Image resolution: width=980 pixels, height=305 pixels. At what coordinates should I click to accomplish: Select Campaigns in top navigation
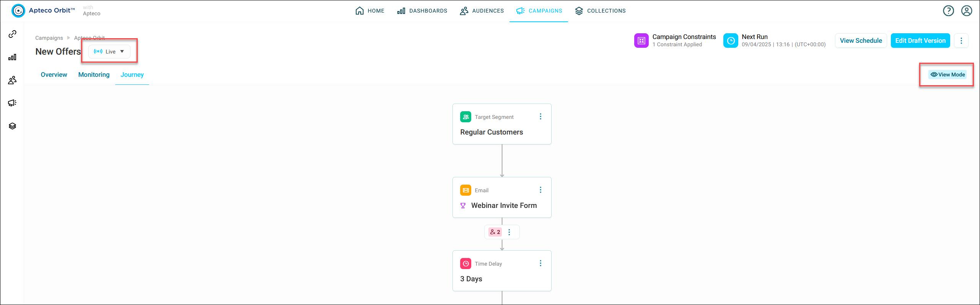pos(539,11)
